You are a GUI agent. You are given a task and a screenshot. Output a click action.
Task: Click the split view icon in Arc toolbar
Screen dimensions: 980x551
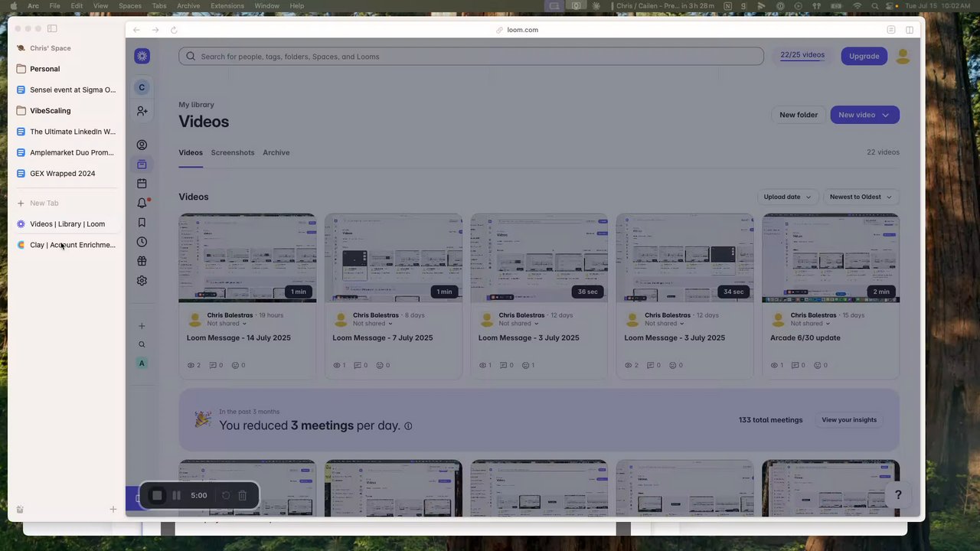pyautogui.click(x=910, y=30)
